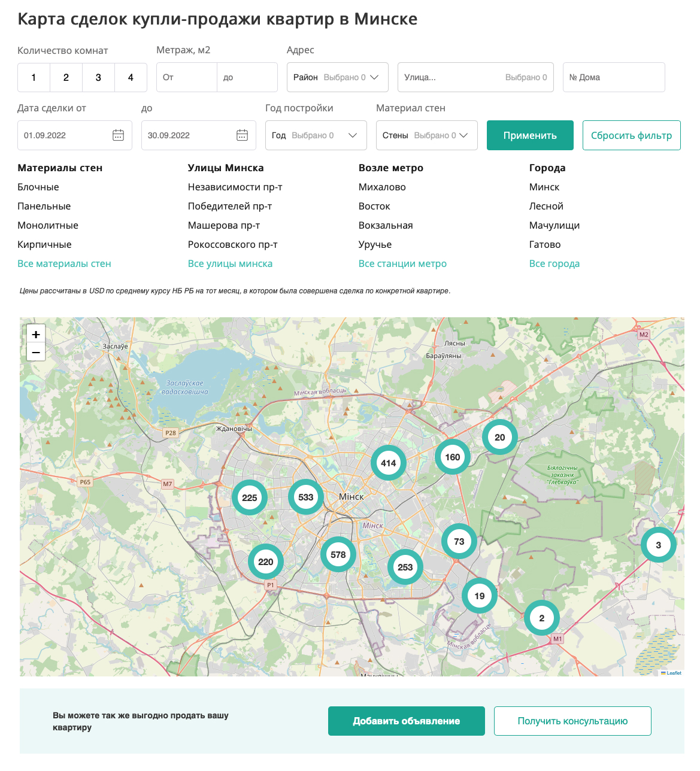Click the Добавить объявление button
Image resolution: width=700 pixels, height=771 pixels.
pyautogui.click(x=406, y=721)
